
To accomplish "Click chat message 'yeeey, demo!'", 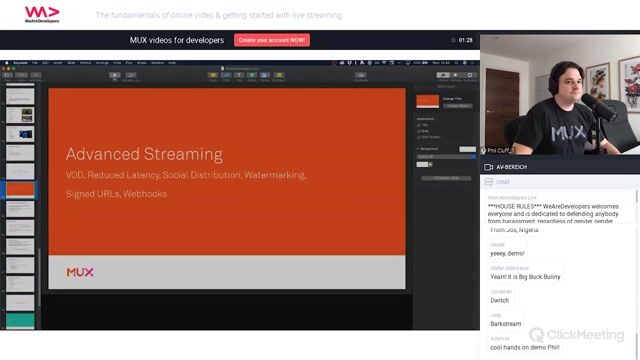I will click(507, 253).
